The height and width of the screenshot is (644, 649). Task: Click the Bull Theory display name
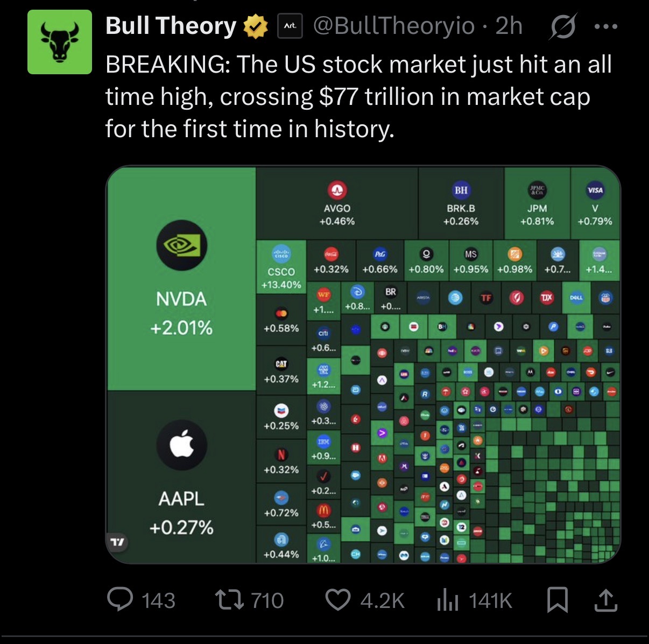tap(171, 26)
